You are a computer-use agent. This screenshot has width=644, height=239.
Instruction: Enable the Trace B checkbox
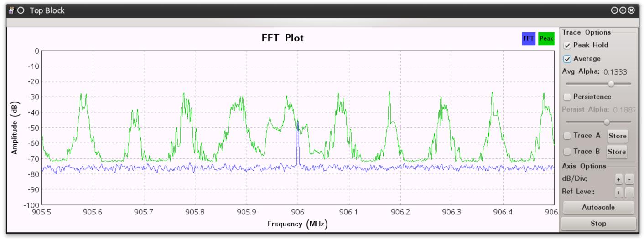tap(567, 152)
